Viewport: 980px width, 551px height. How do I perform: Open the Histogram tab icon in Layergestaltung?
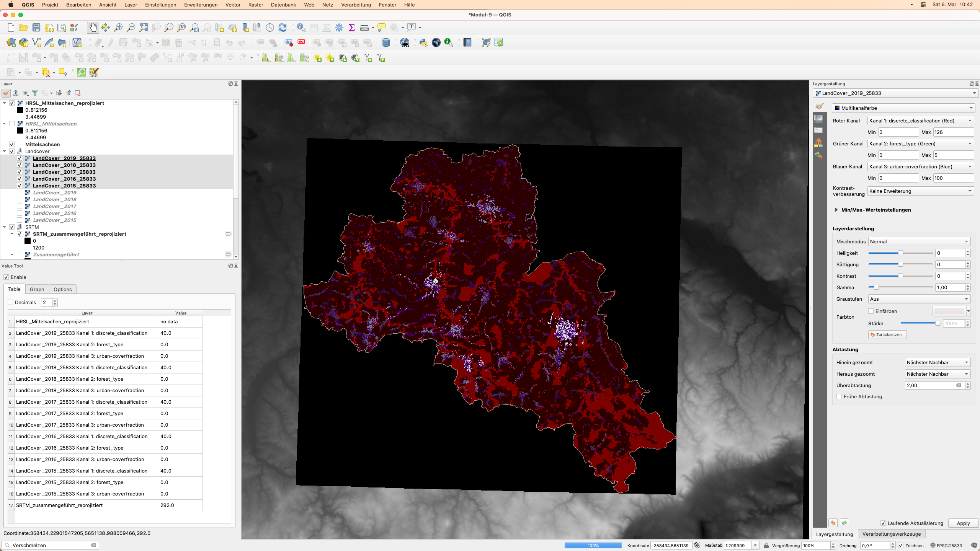click(x=818, y=130)
